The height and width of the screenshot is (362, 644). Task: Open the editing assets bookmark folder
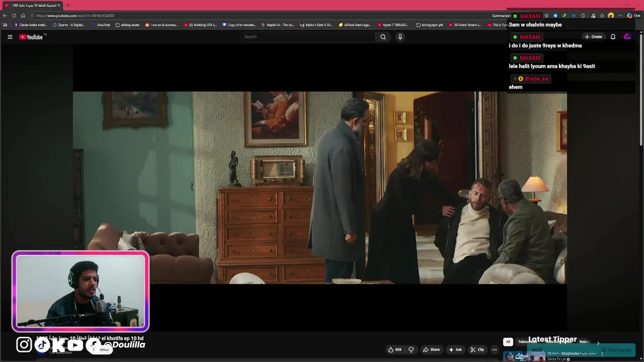(x=128, y=25)
